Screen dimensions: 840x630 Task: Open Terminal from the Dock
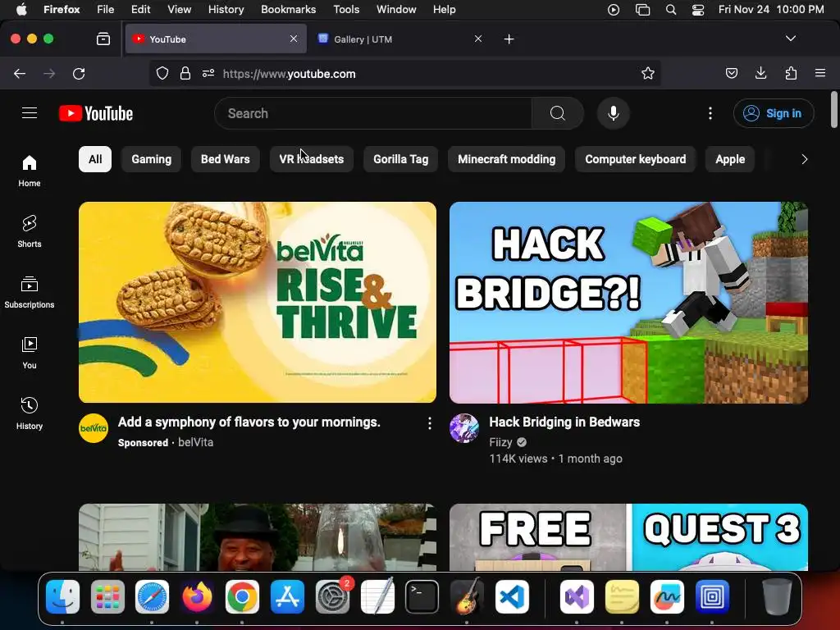tap(422, 597)
